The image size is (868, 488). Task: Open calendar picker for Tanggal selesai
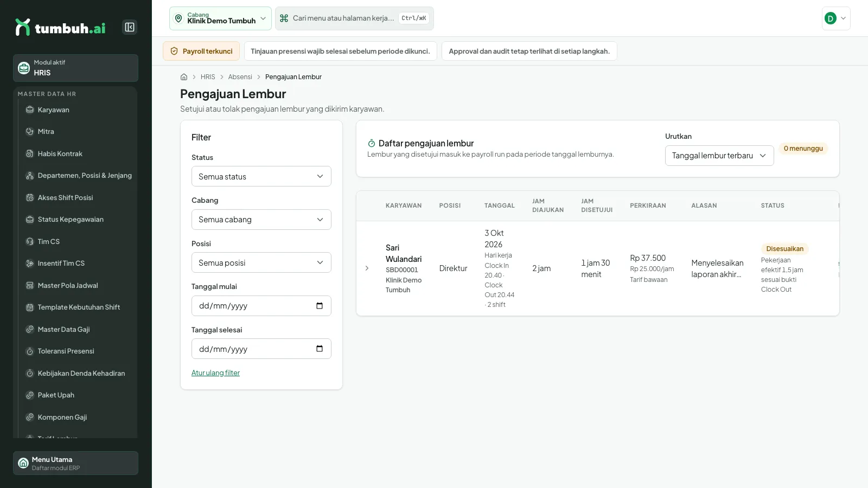320,349
